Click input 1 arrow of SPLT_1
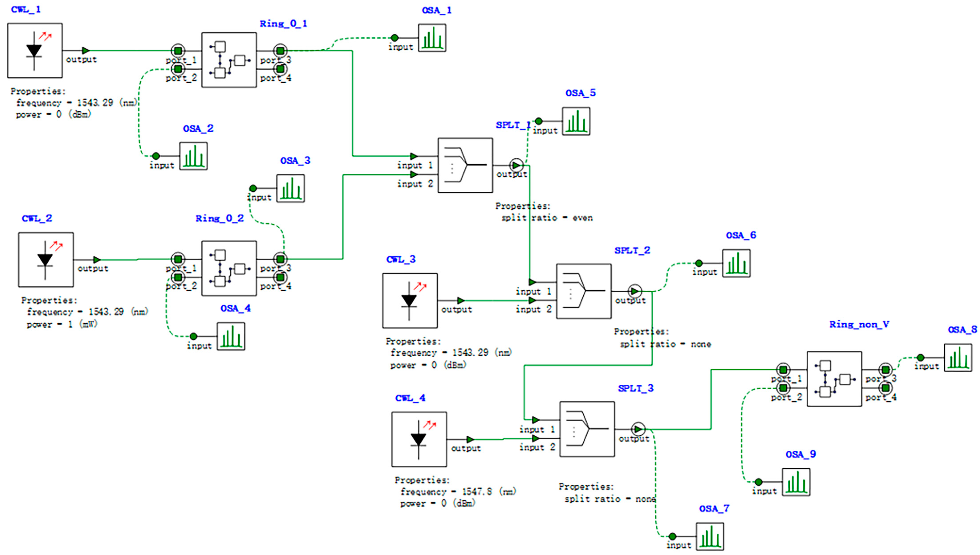This screenshot has height=555, width=980. (414, 156)
